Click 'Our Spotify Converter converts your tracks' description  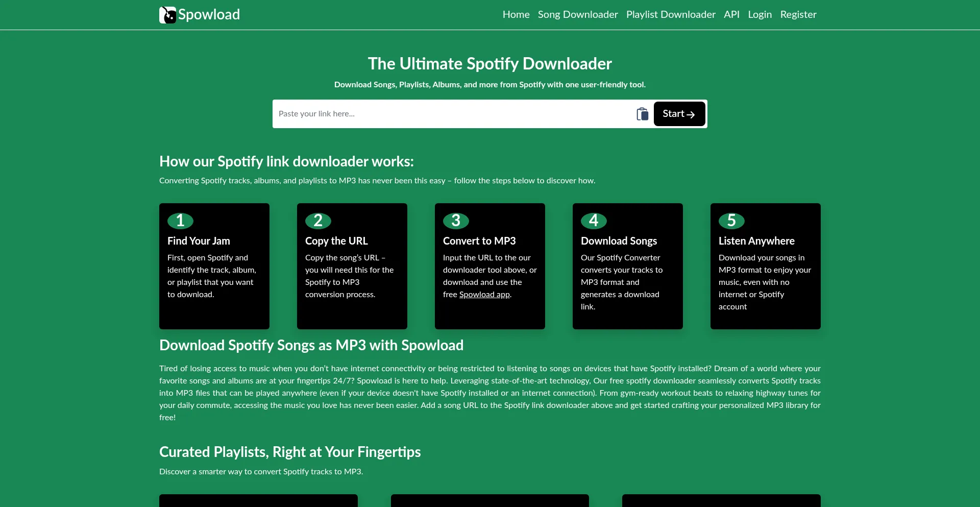[x=622, y=282]
